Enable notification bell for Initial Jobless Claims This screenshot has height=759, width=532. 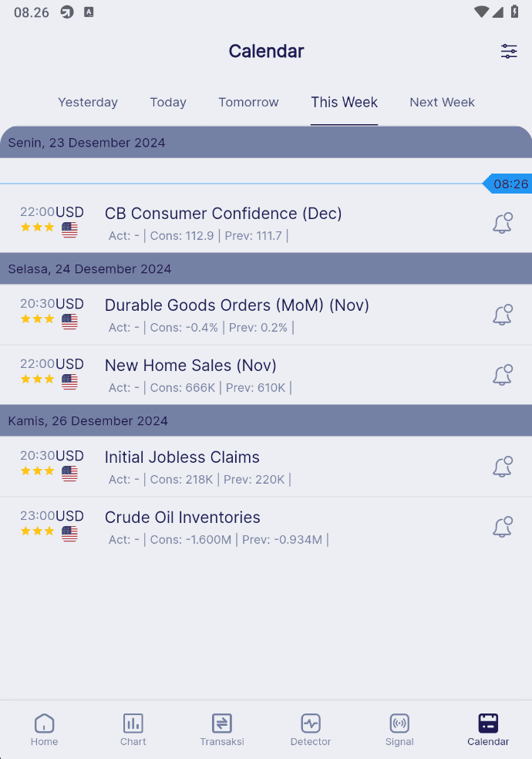tap(503, 467)
